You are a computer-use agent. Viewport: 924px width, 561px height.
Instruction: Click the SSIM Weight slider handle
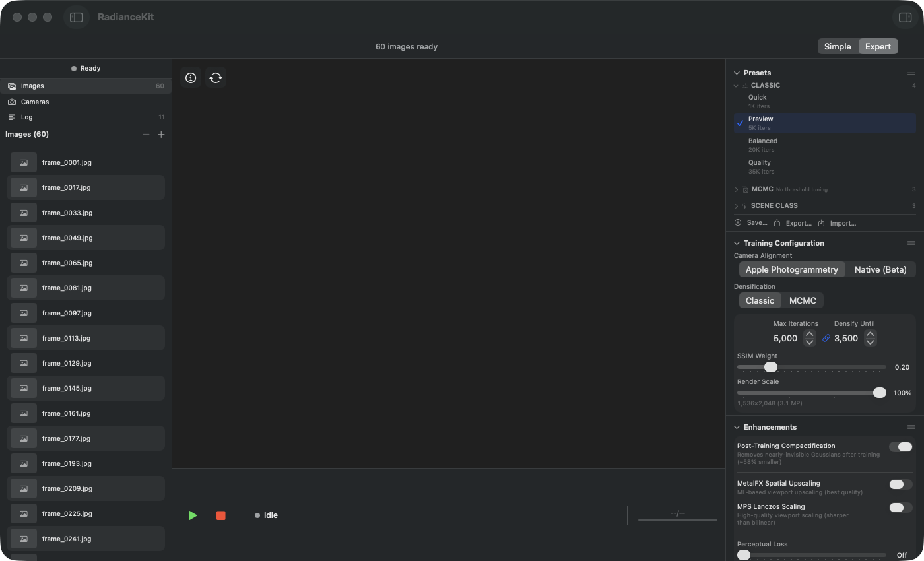coord(771,367)
